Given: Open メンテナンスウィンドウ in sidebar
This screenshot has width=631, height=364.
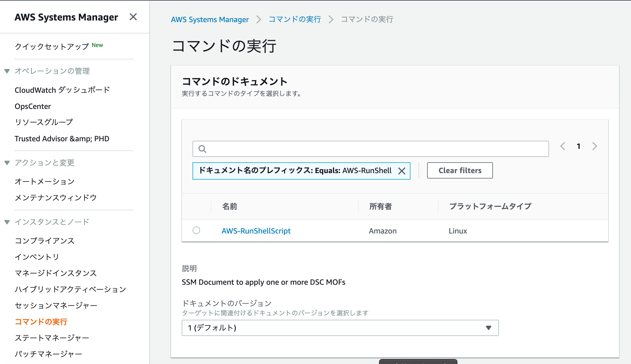Looking at the screenshot, I should click(56, 198).
